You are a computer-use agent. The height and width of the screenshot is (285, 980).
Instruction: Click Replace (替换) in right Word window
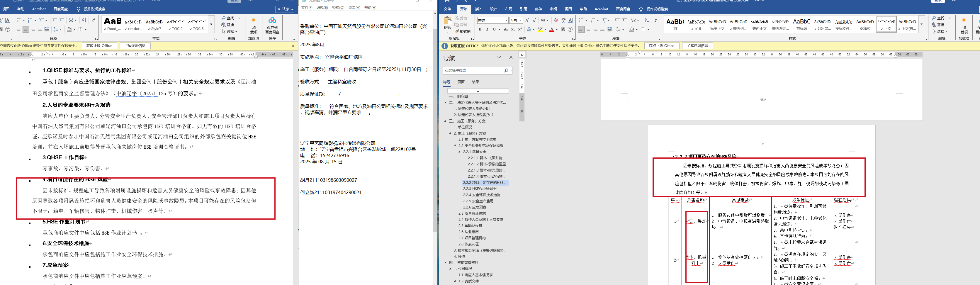938,25
